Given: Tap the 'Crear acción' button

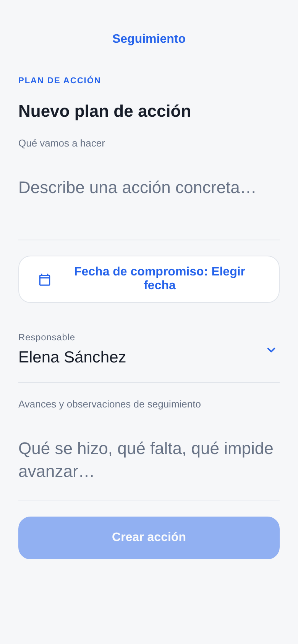Looking at the screenshot, I should click(x=149, y=538).
